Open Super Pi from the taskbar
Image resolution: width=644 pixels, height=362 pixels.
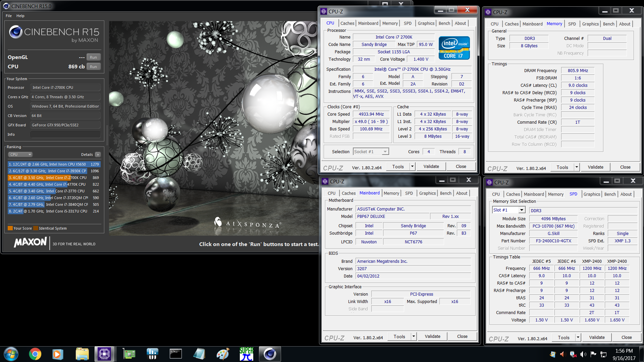point(246,354)
